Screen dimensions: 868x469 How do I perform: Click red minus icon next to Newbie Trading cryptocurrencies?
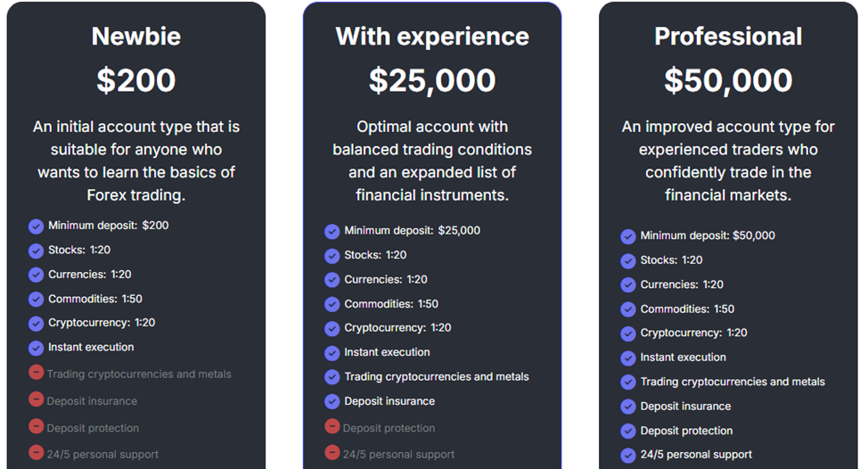36,372
